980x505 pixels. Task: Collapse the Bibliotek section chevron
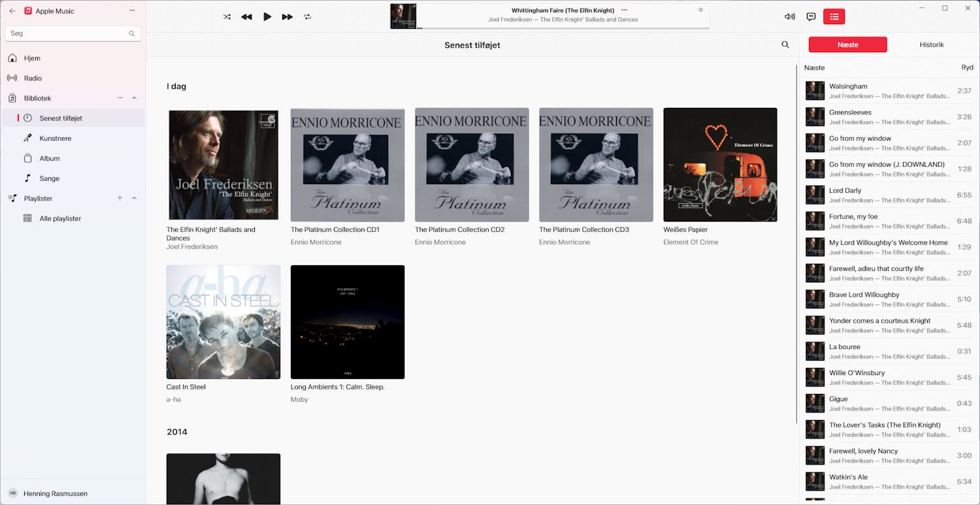pyautogui.click(x=134, y=97)
